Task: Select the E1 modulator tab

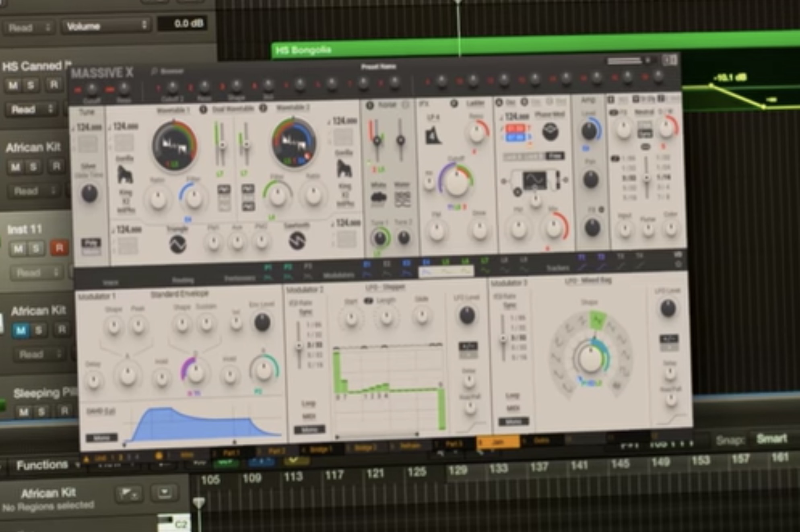Action: tap(367, 268)
